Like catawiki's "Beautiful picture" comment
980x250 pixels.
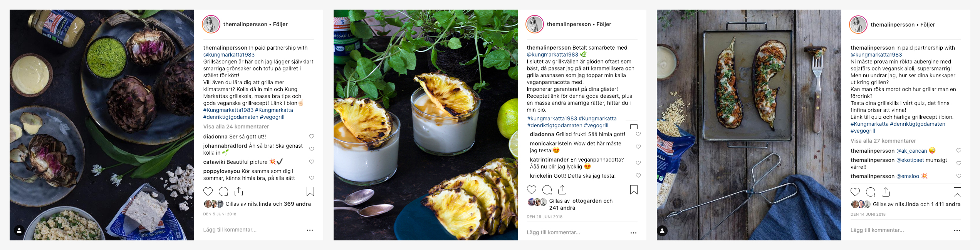312,162
